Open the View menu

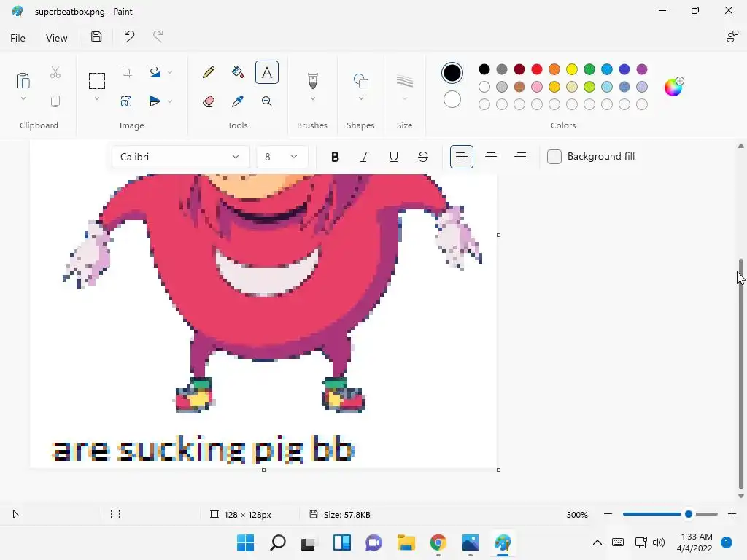click(57, 38)
